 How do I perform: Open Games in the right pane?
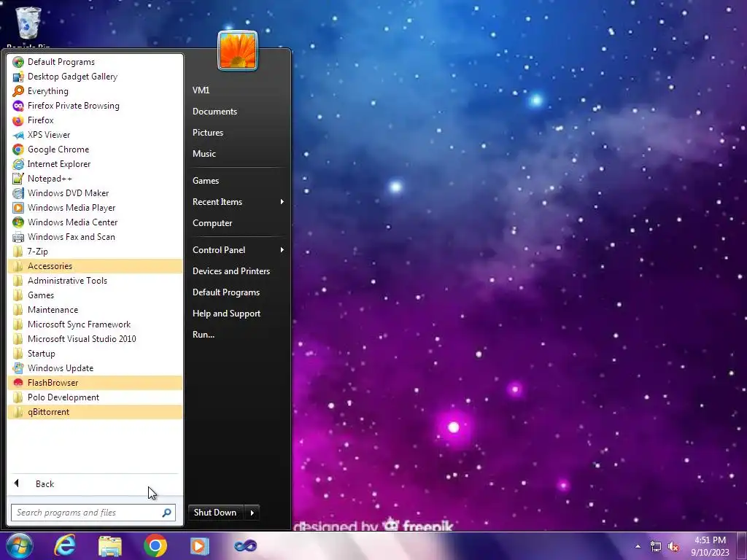point(239,181)
